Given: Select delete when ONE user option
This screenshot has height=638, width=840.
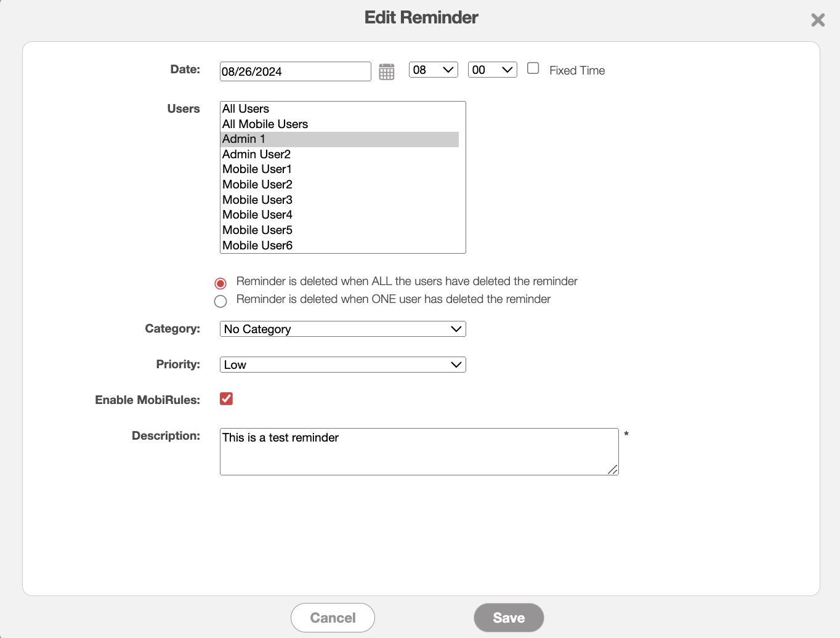Looking at the screenshot, I should [220, 301].
